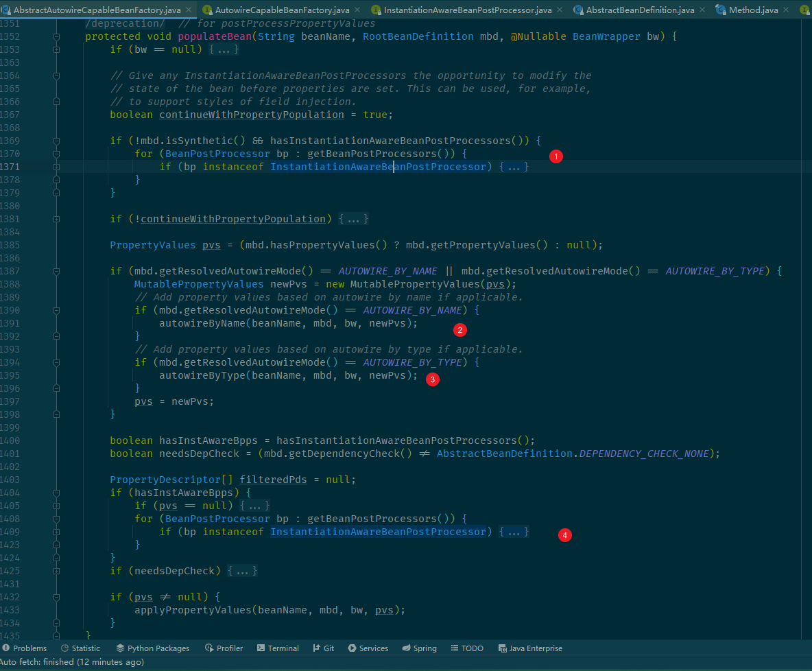The height and width of the screenshot is (671, 812).
Task: Click class icon on AbstractBeanDefinition.java tab
Action: (x=578, y=10)
